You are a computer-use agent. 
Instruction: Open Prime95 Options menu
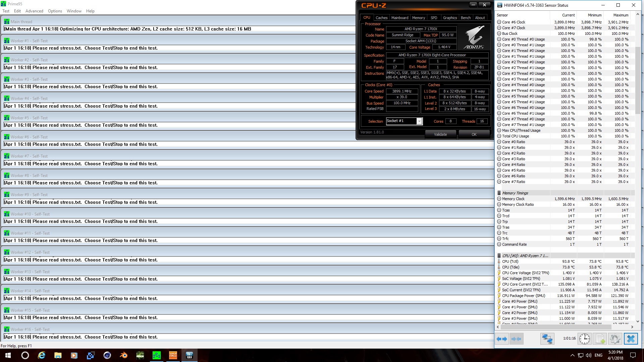55,11
